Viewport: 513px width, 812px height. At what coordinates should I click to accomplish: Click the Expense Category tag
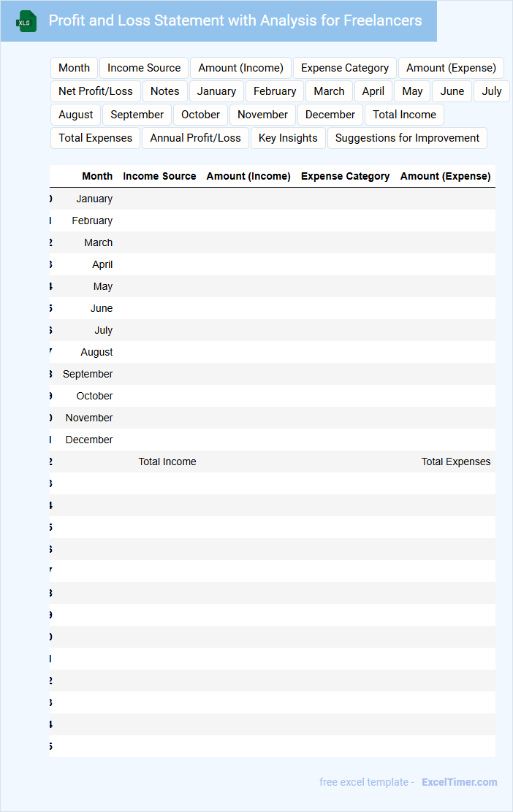(345, 68)
